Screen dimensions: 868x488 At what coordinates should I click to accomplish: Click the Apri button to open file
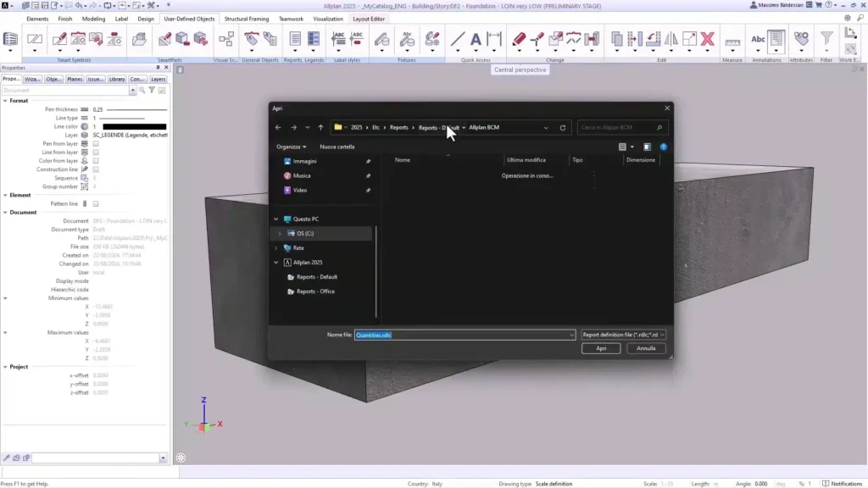pos(600,348)
